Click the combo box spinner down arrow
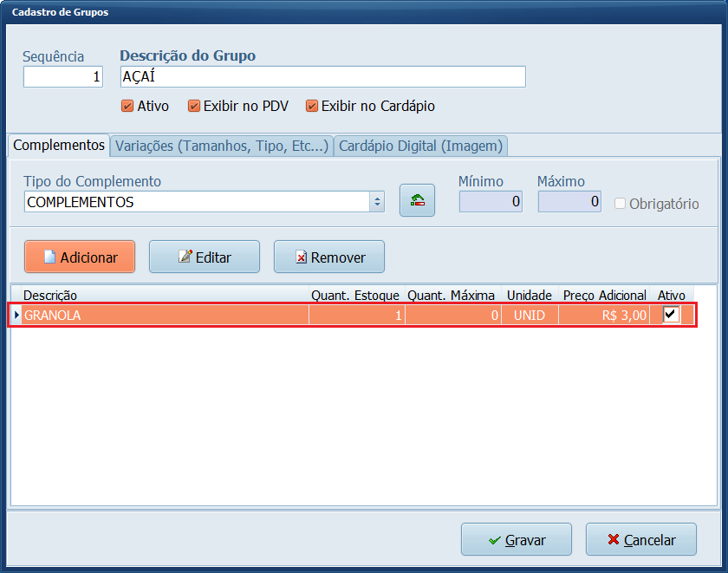Image resolution: width=728 pixels, height=573 pixels. pyautogui.click(x=377, y=205)
